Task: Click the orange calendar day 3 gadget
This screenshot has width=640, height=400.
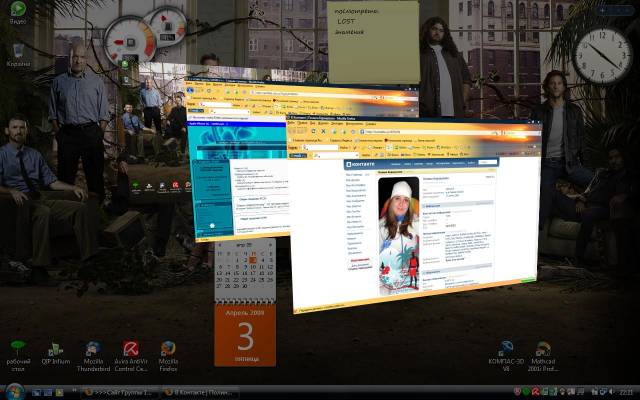Action: (x=245, y=335)
